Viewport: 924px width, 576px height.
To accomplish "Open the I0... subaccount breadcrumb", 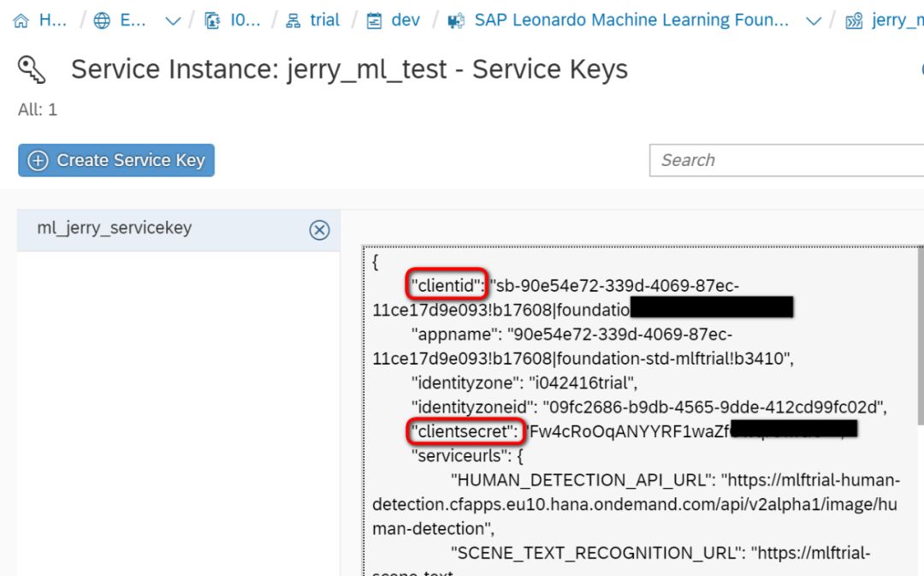I will tap(246, 20).
